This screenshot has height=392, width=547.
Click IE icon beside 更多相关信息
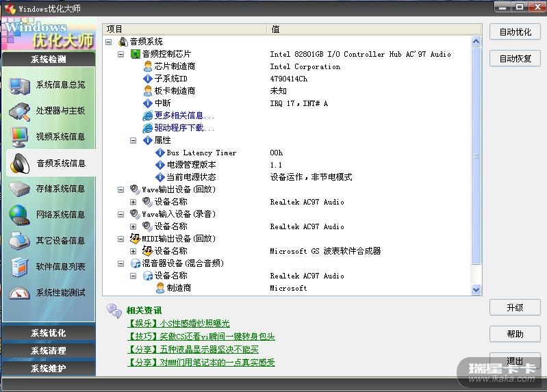tap(148, 116)
